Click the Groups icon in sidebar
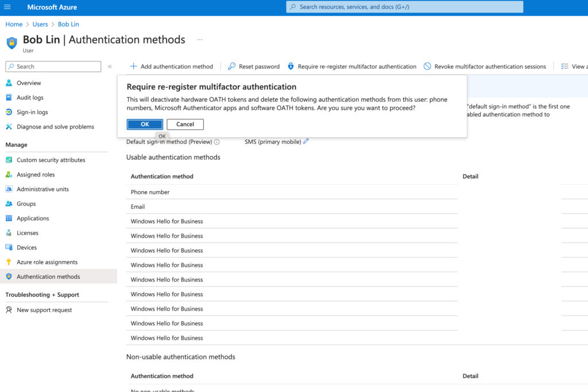This screenshot has width=588, height=392. 9,204
